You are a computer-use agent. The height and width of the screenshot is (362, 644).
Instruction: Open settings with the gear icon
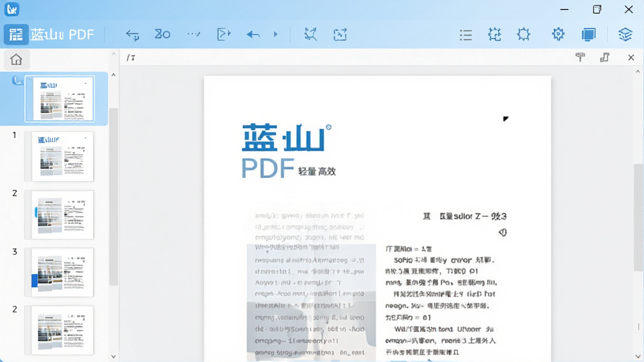(x=558, y=34)
